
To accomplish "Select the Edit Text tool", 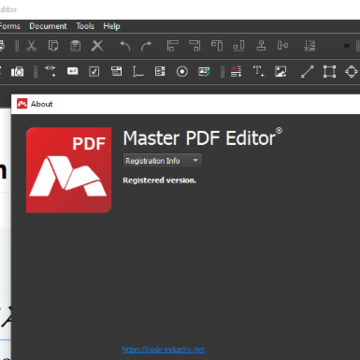I will [x=236, y=71].
